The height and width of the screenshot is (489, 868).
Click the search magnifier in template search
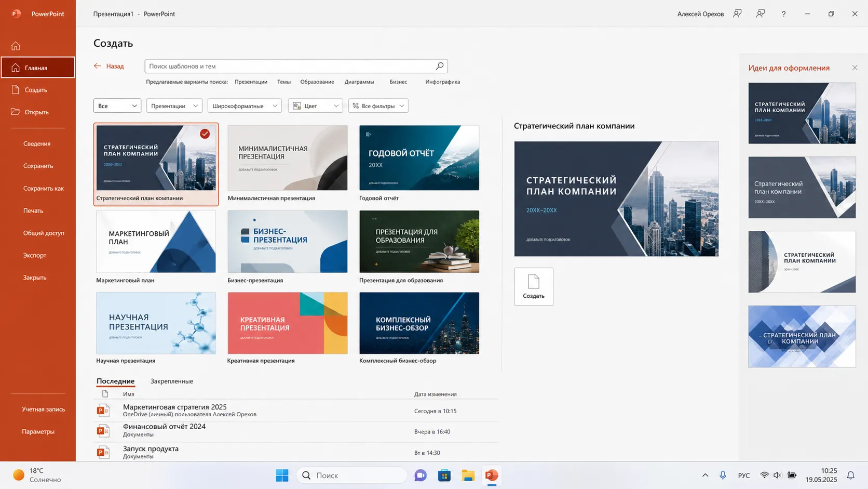[440, 66]
